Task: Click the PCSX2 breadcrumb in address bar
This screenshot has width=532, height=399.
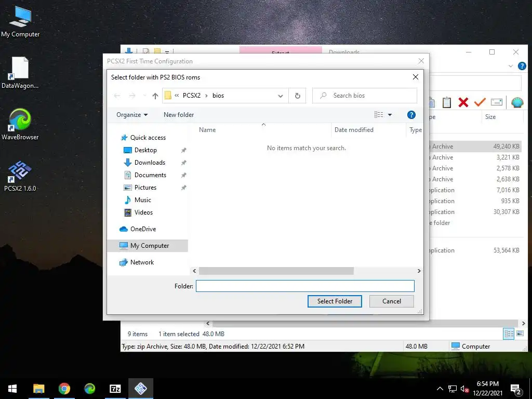Action: [192, 96]
